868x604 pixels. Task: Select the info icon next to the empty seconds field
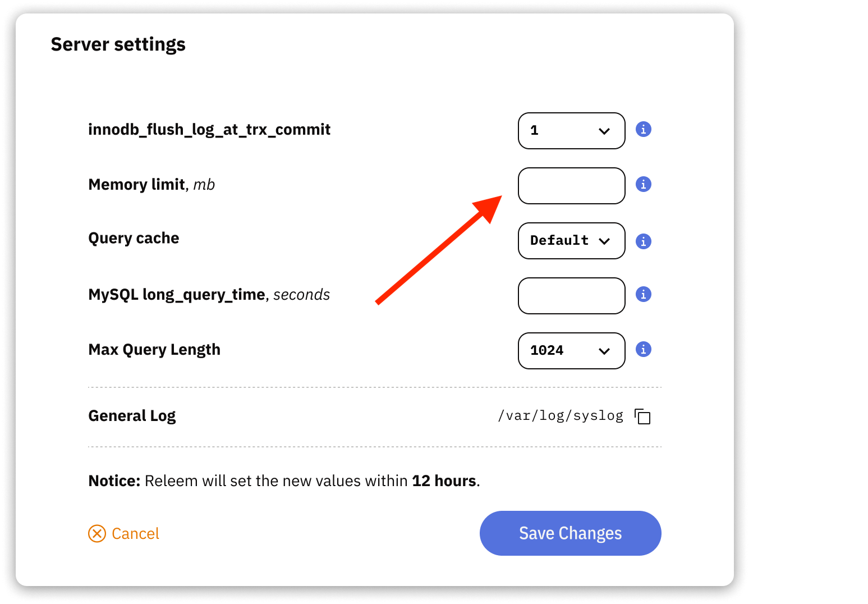coord(643,294)
